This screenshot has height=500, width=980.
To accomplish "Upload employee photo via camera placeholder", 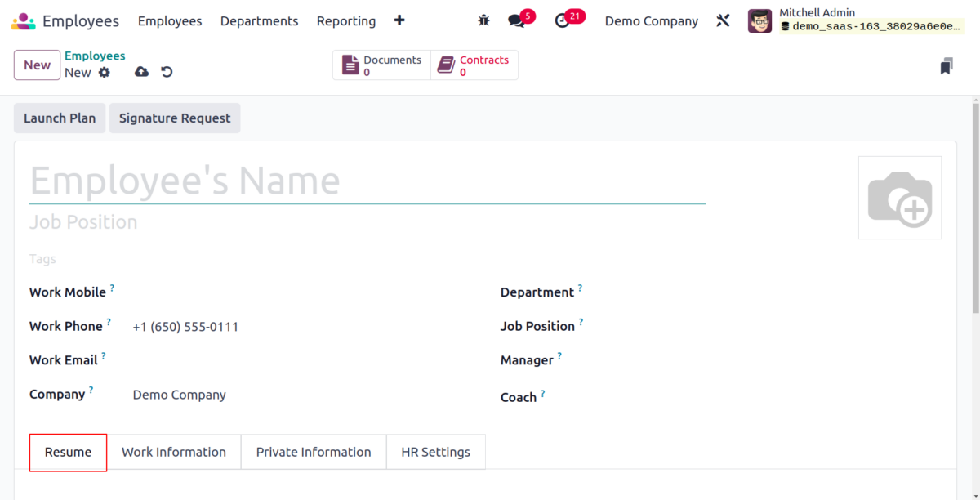I will point(899,198).
